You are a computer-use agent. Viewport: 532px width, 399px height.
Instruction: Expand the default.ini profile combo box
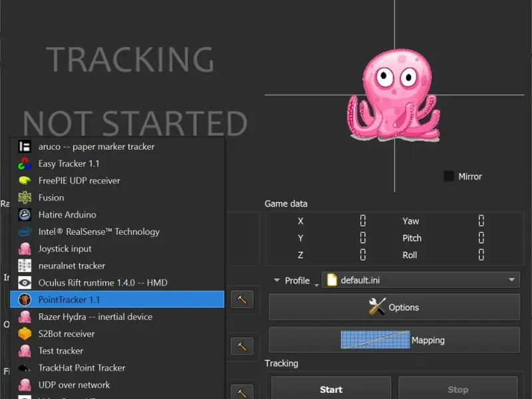tap(421, 280)
